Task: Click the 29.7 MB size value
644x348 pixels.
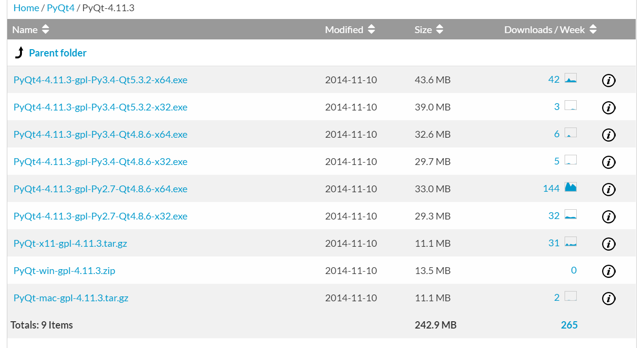Action: [433, 162]
